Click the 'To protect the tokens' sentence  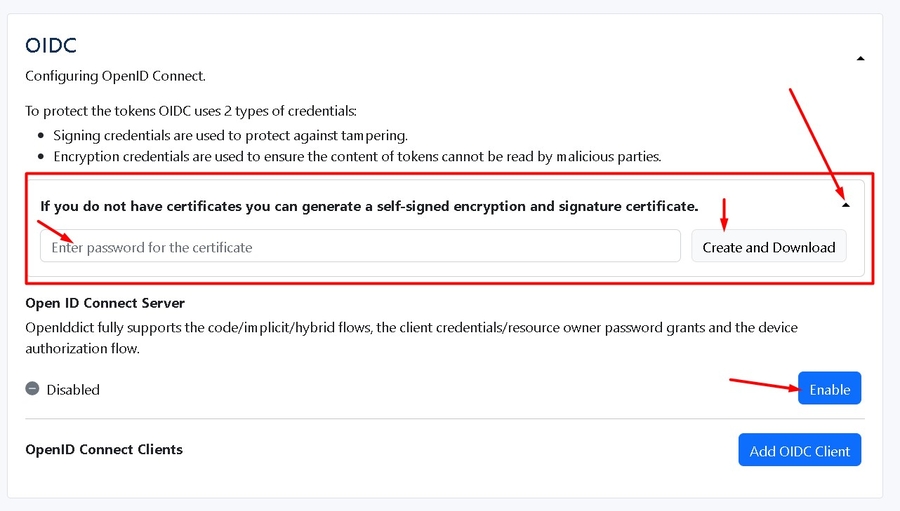[x=190, y=110]
